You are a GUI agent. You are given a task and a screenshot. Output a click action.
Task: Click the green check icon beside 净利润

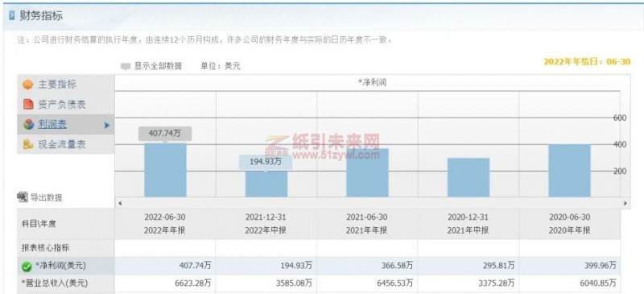click(x=27, y=267)
